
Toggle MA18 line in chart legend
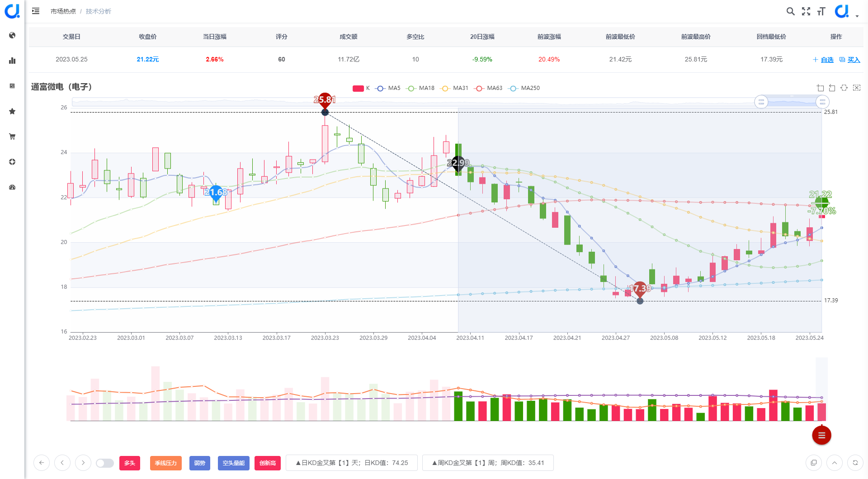click(420, 88)
